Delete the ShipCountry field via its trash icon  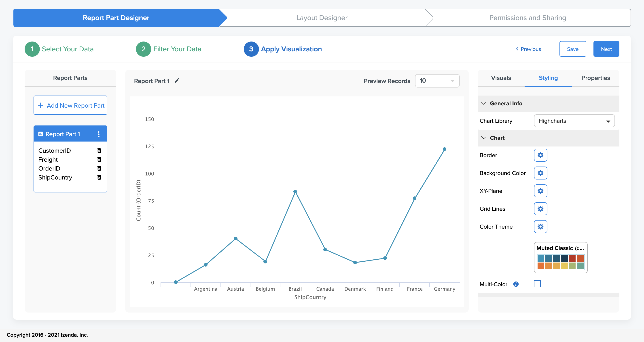(99, 177)
